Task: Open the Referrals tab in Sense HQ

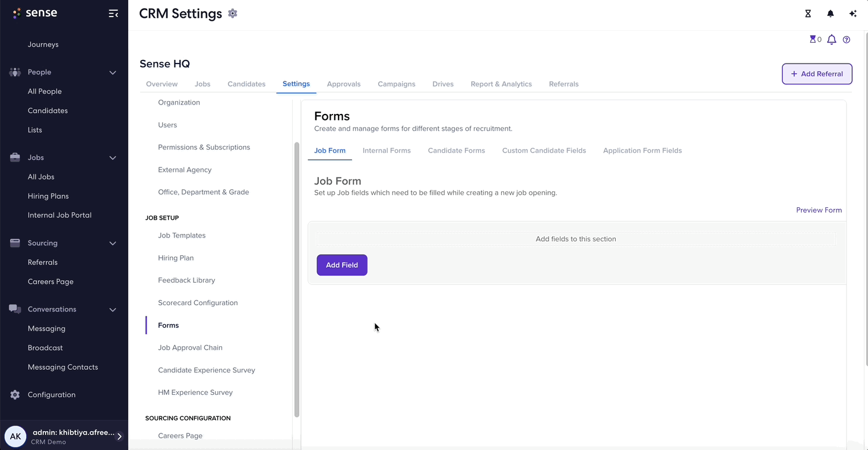Action: (x=563, y=84)
